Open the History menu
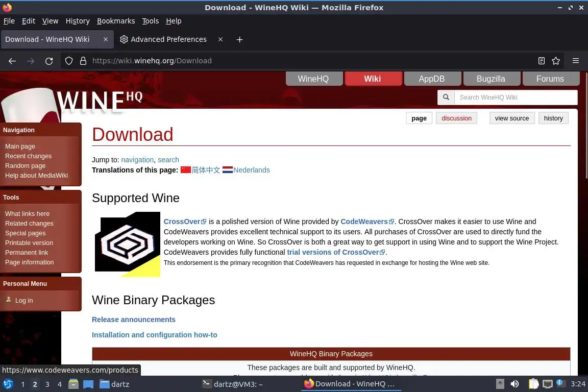588x392 pixels. point(78,21)
